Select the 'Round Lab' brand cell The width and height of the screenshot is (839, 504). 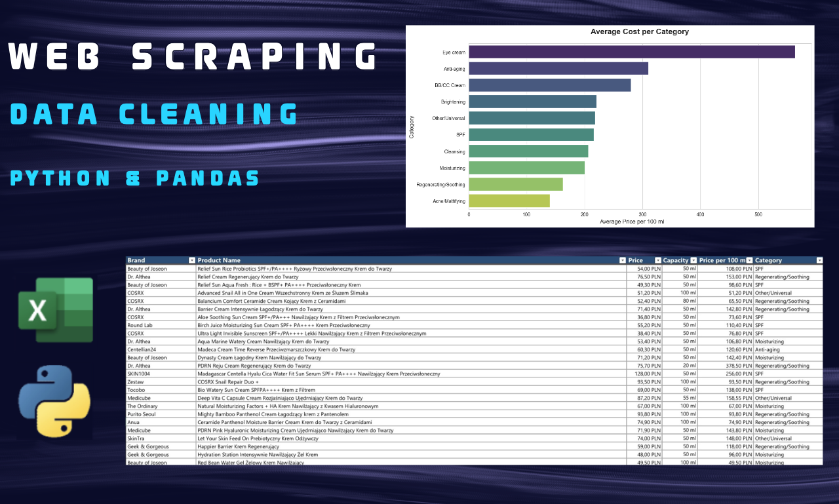(161, 325)
